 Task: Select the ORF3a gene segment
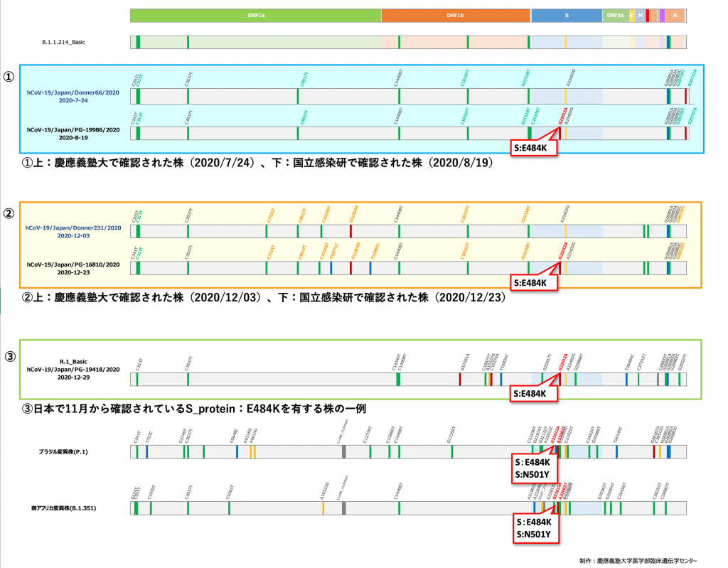615,15
